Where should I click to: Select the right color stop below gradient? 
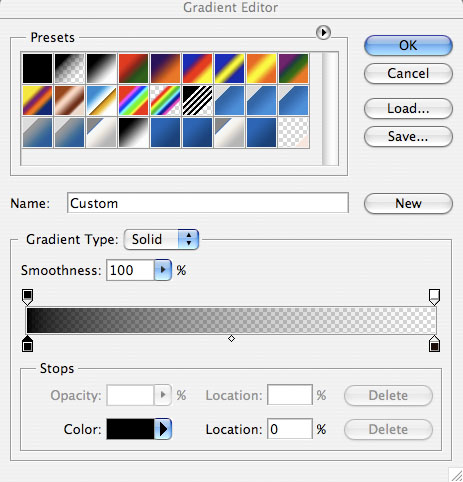(x=434, y=344)
